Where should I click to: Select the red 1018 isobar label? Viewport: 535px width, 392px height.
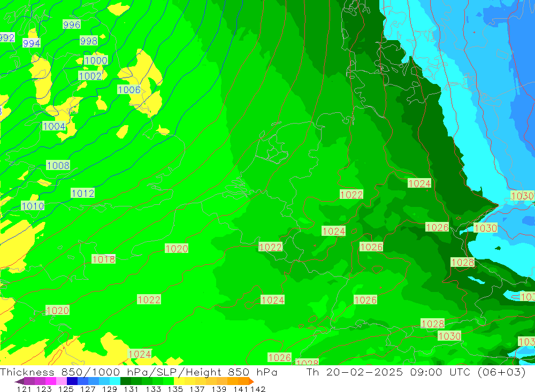103,259
